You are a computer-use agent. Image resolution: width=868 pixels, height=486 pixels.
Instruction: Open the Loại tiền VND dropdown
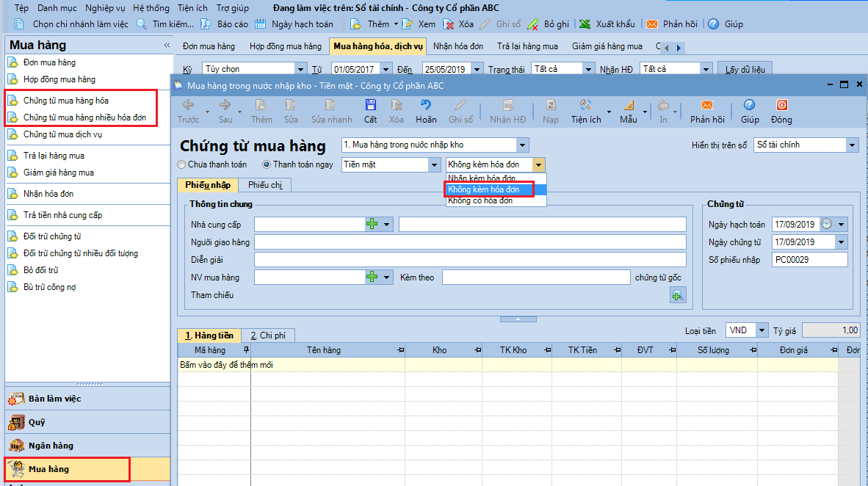tap(762, 330)
